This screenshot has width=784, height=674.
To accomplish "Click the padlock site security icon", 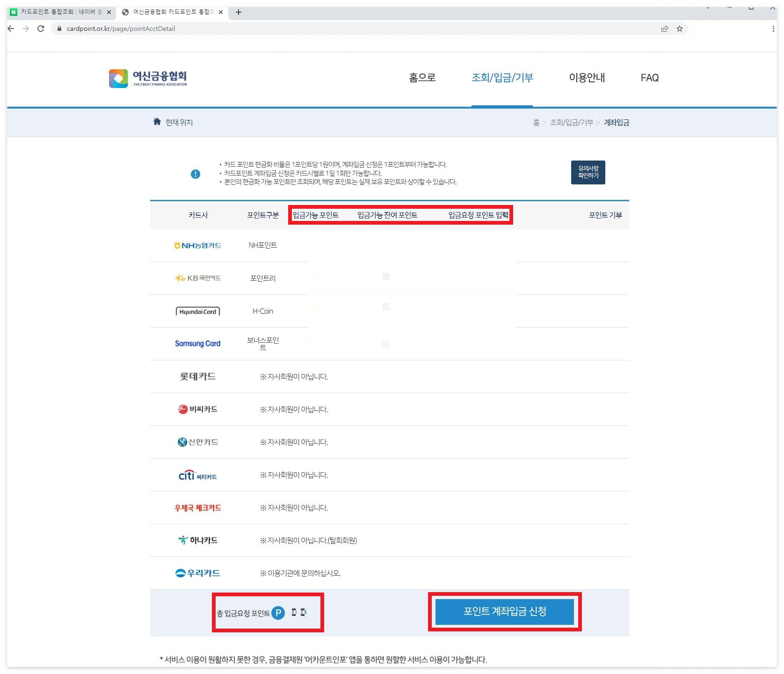I will pyautogui.click(x=59, y=29).
